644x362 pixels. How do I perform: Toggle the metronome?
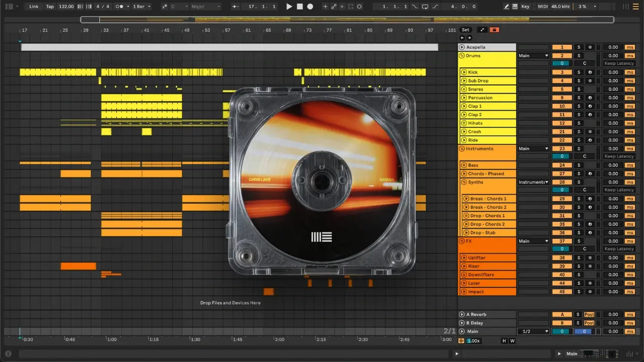click(x=120, y=7)
